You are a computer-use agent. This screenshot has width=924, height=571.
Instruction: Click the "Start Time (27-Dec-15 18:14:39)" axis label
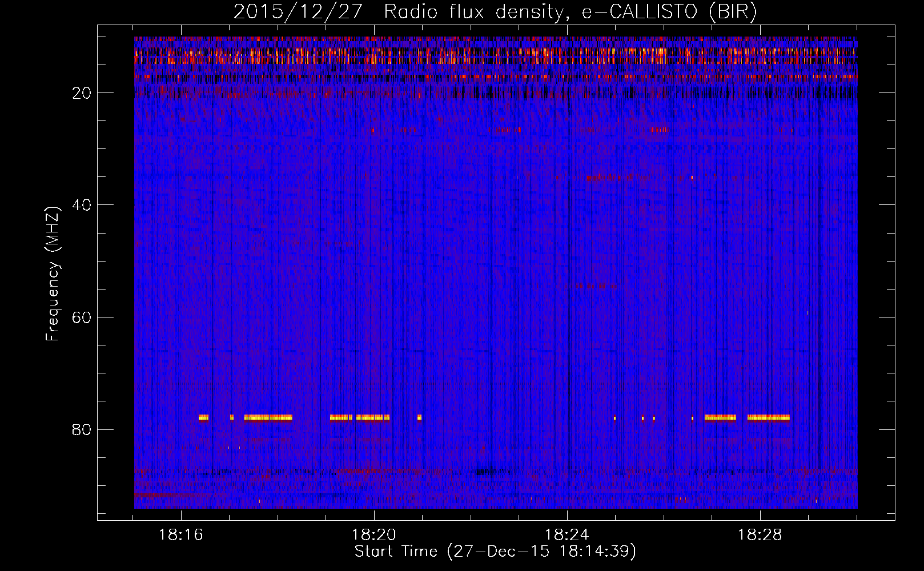tap(495, 552)
